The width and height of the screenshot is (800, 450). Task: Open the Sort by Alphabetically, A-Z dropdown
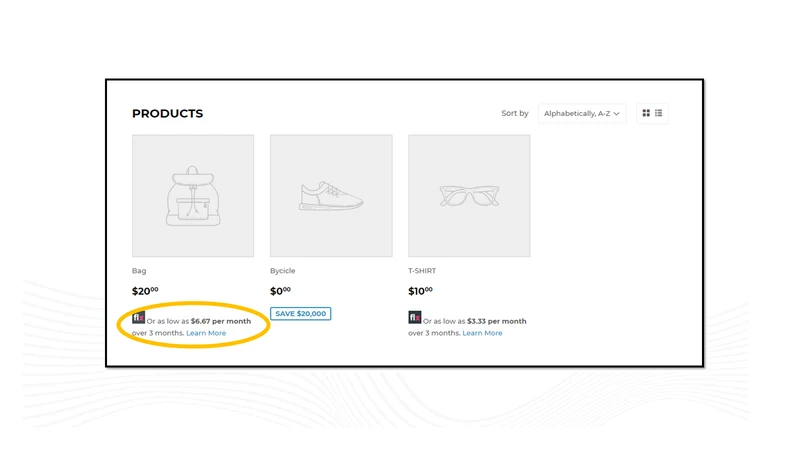[x=582, y=113]
